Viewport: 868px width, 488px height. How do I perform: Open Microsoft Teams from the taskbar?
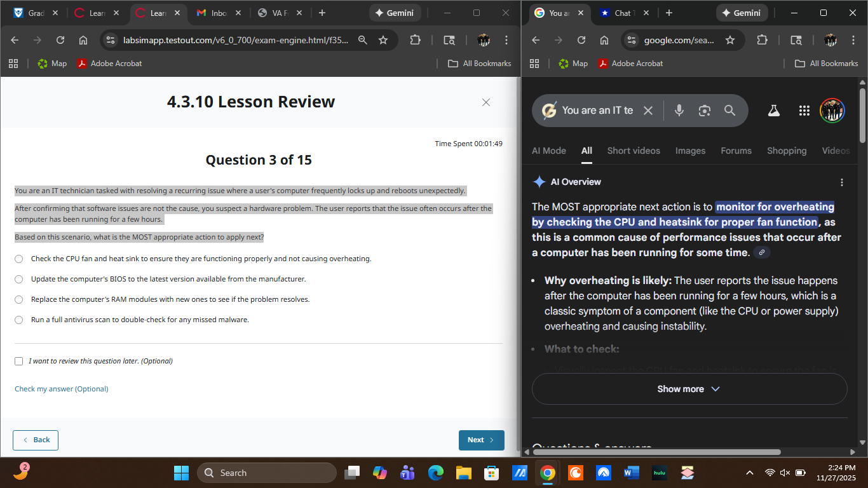click(407, 473)
